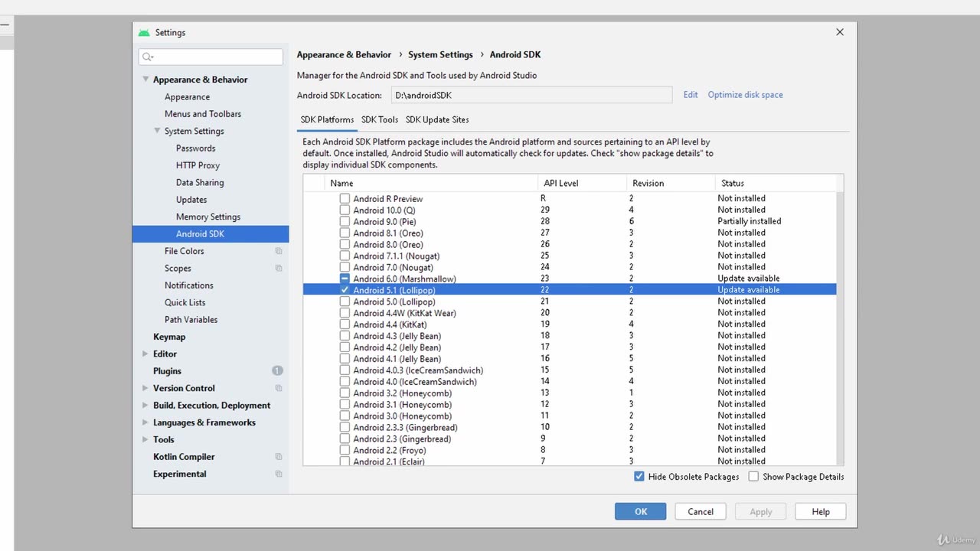Screen dimensions: 980x551
Task: Select the Android 3.2 (Honeycomb) row name
Action: [x=402, y=393]
